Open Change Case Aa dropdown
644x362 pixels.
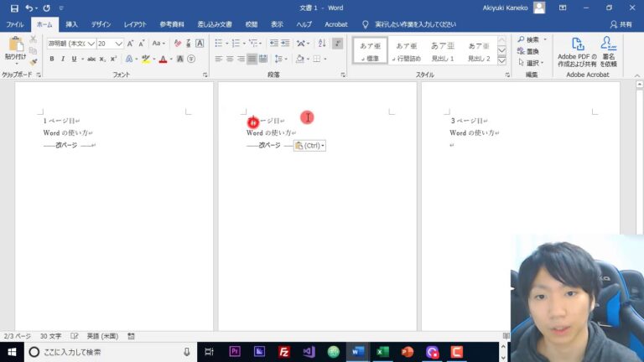[158, 44]
